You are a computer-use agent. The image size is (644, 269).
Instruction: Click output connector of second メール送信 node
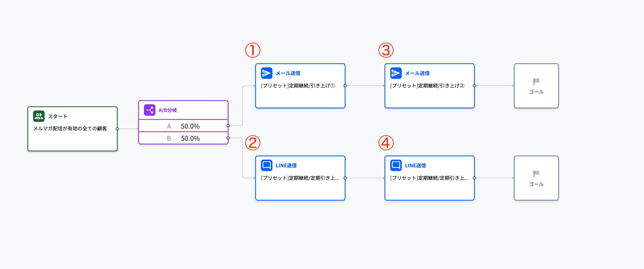click(474, 86)
